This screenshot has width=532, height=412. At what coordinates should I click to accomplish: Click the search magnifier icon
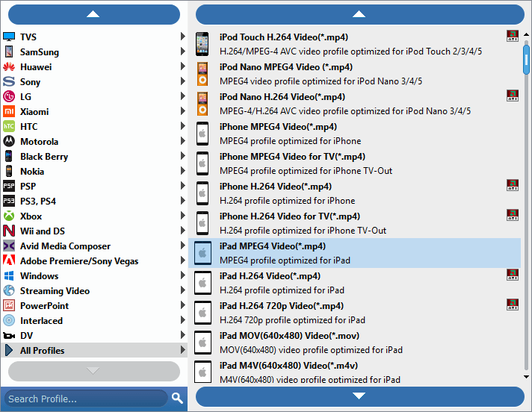177,398
